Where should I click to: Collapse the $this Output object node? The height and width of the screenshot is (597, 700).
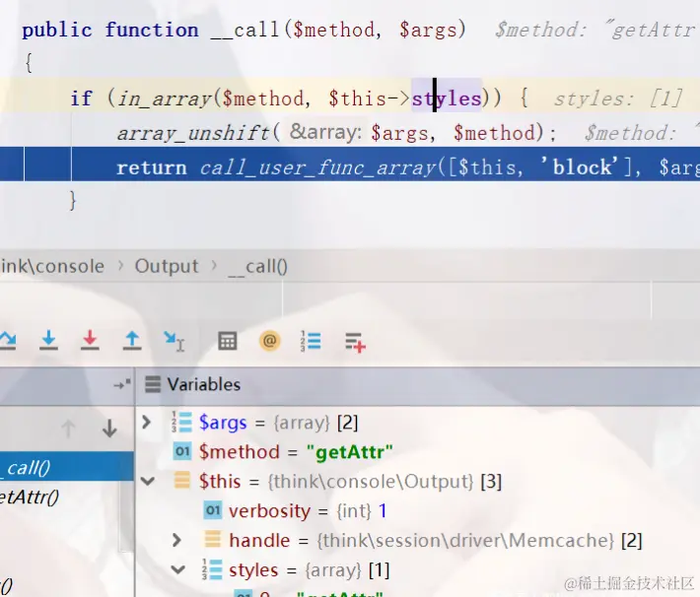click(147, 481)
